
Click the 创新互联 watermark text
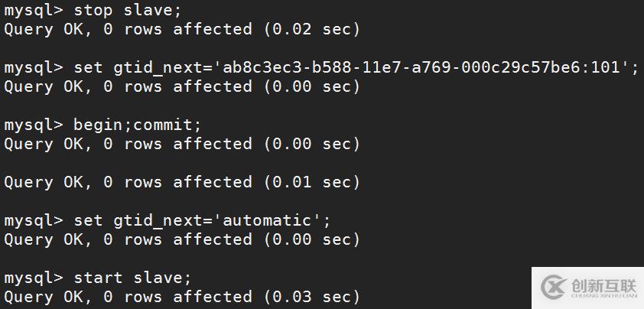(603, 285)
